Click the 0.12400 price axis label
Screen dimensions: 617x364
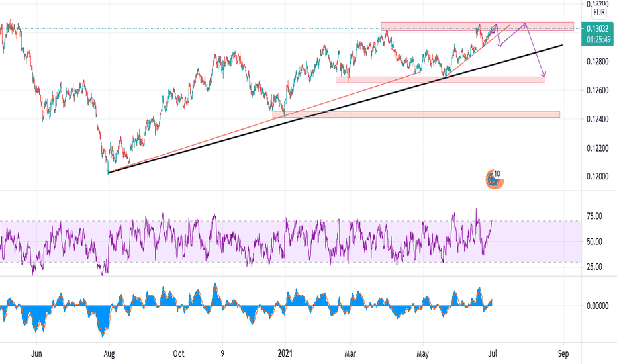(597, 119)
